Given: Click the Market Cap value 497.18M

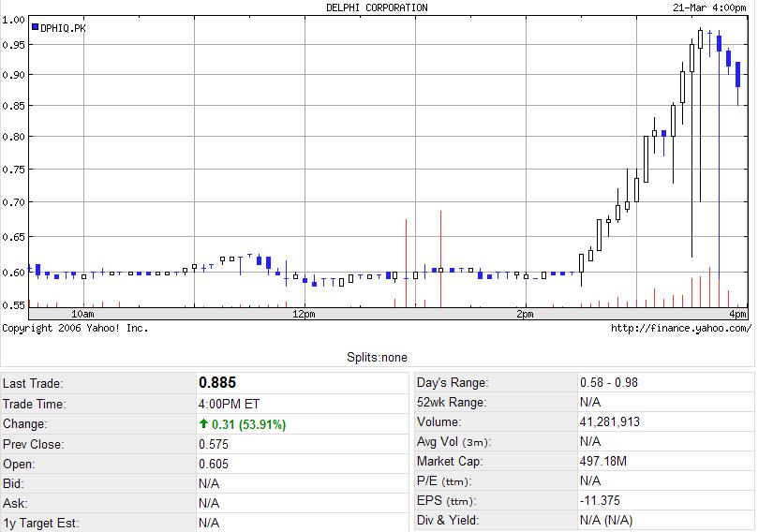Looking at the screenshot, I should coord(603,462).
